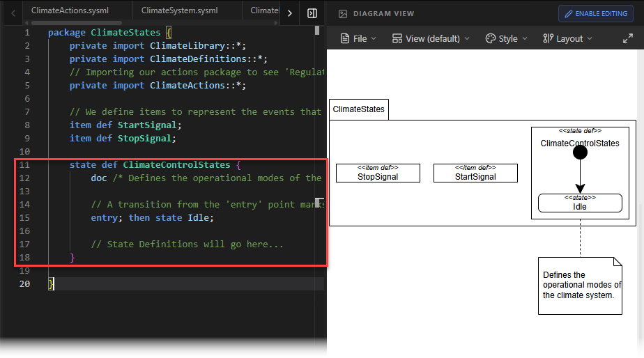This screenshot has width=644, height=358.
Task: Select the StartSignal item def node
Action: (x=475, y=173)
